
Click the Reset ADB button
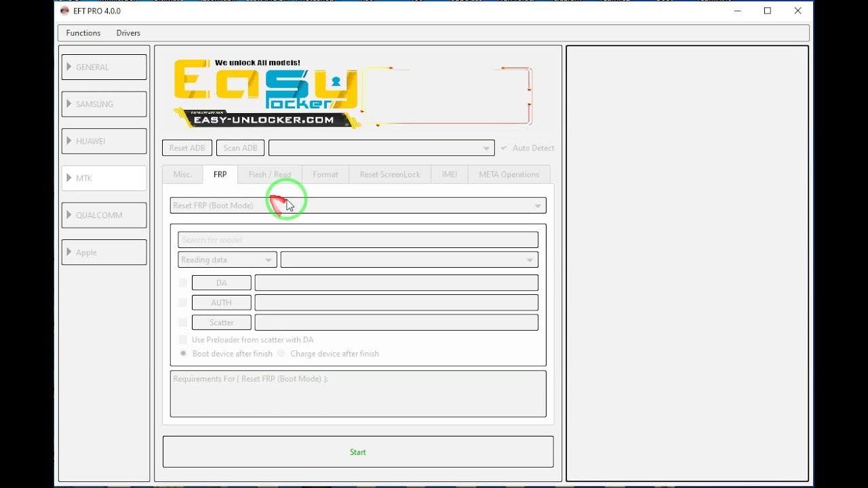click(187, 148)
